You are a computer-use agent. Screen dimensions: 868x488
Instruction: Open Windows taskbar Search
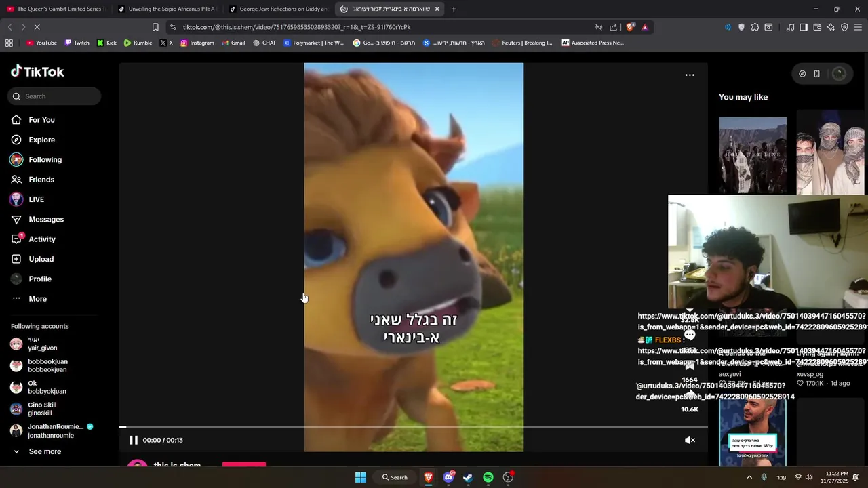395,477
